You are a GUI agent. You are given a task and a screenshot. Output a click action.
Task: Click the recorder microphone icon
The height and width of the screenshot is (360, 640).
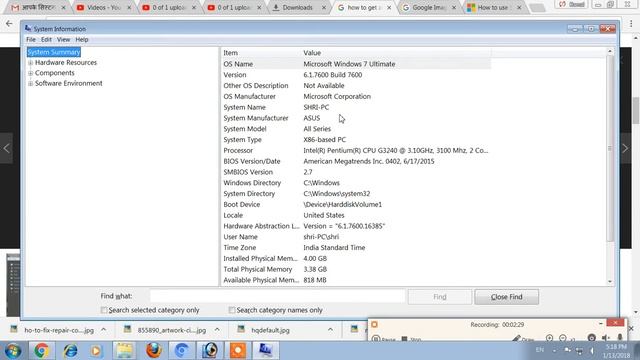[620, 338]
